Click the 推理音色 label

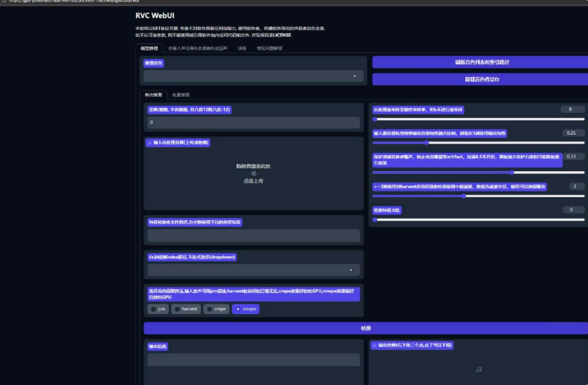click(x=153, y=63)
